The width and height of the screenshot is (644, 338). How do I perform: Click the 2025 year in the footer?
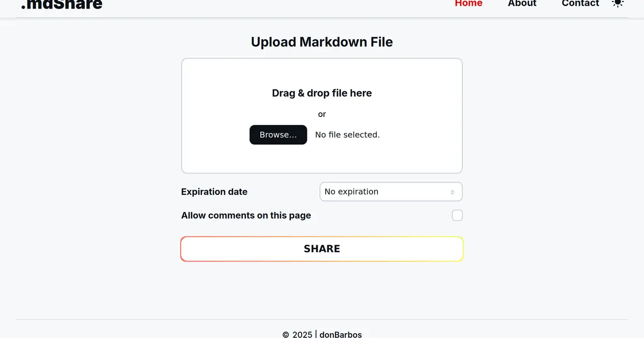coord(302,335)
